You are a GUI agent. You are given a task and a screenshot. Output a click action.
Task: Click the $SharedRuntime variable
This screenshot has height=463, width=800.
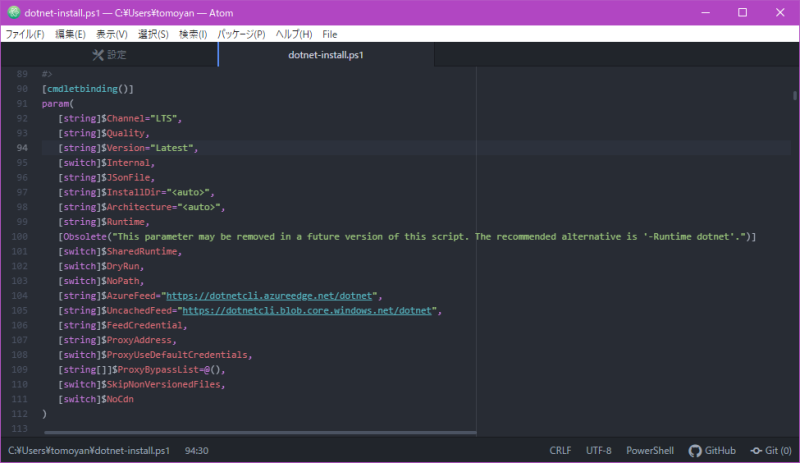click(139, 252)
